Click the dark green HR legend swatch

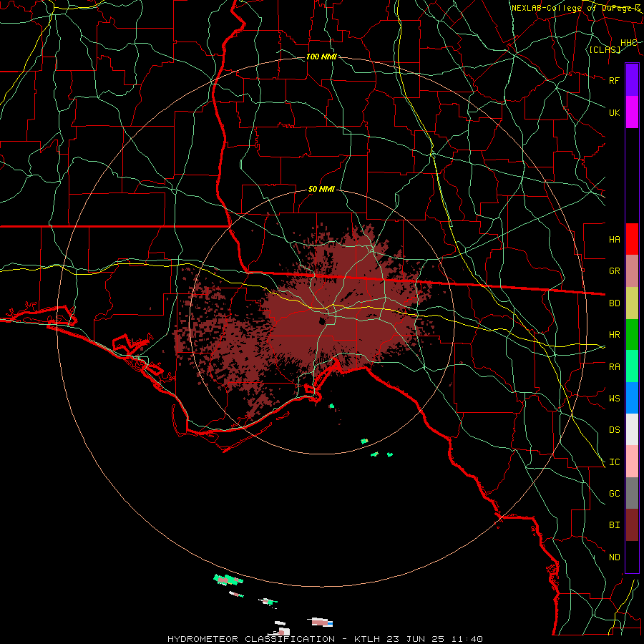632,335
